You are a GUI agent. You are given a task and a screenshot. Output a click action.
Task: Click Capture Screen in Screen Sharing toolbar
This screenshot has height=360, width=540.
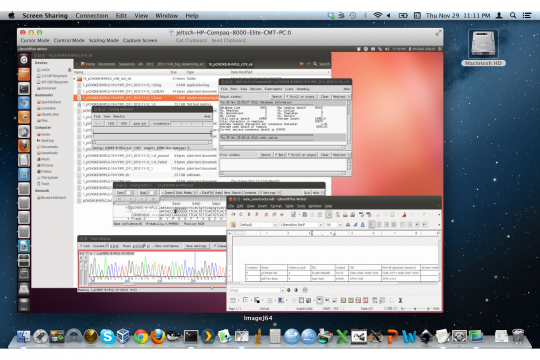[x=140, y=40]
